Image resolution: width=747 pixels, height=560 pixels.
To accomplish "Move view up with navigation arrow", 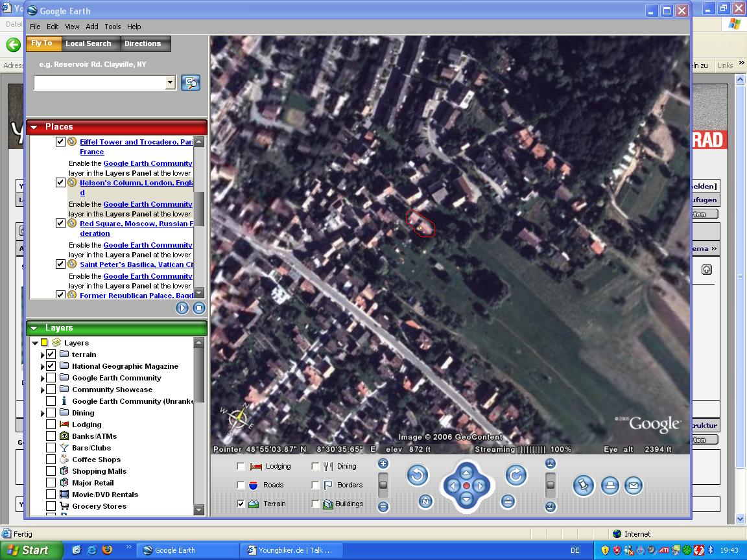I will click(x=466, y=472).
